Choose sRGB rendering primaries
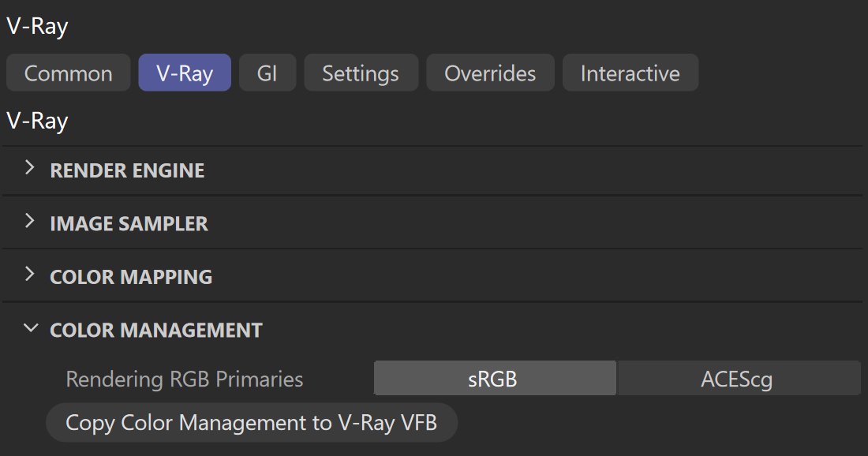The height and width of the screenshot is (456, 868). point(495,379)
